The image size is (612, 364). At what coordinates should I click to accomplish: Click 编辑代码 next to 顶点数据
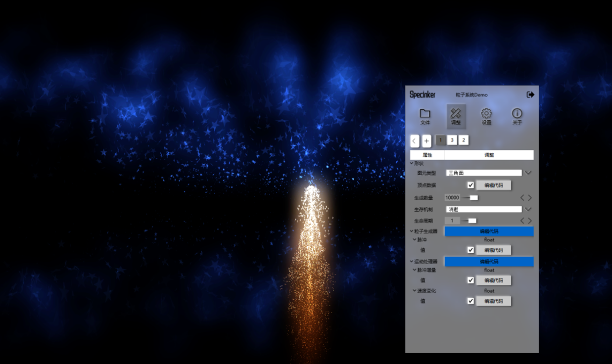tap(493, 185)
